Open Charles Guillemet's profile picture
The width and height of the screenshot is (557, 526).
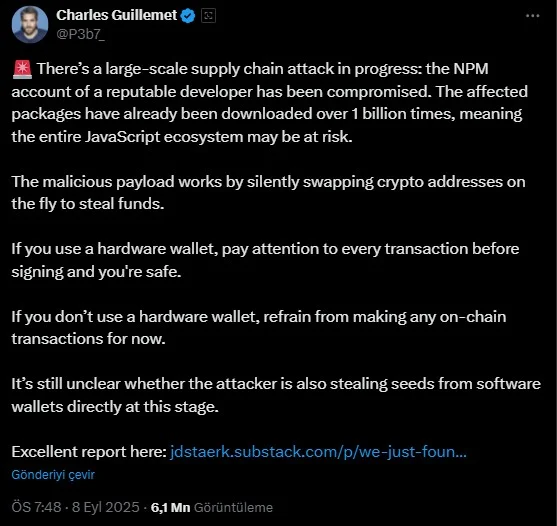click(30, 25)
